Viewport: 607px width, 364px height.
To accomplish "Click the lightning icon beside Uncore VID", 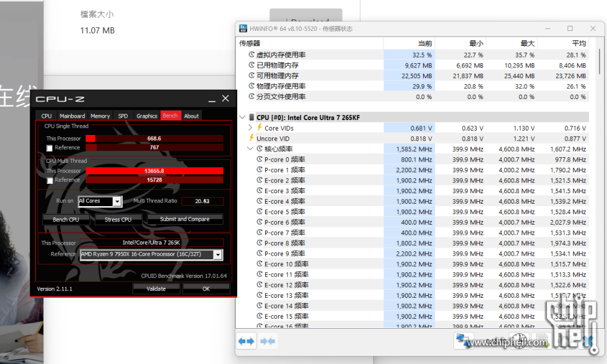I will (251, 137).
